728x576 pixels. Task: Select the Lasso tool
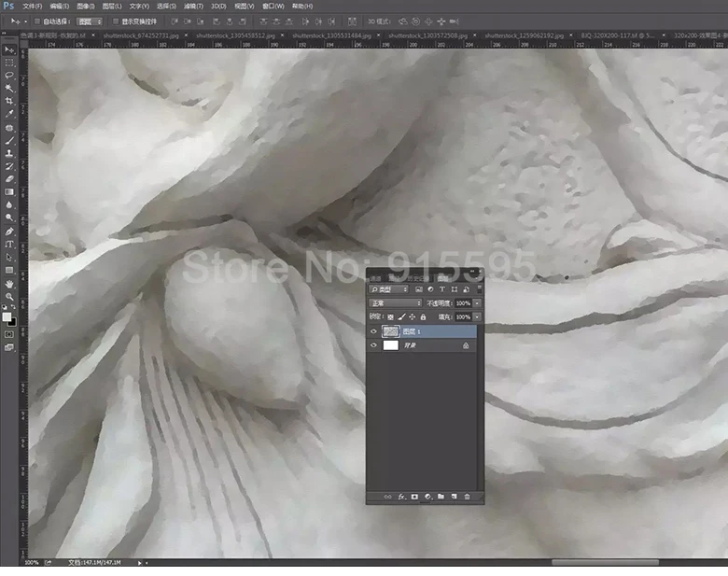[9, 76]
